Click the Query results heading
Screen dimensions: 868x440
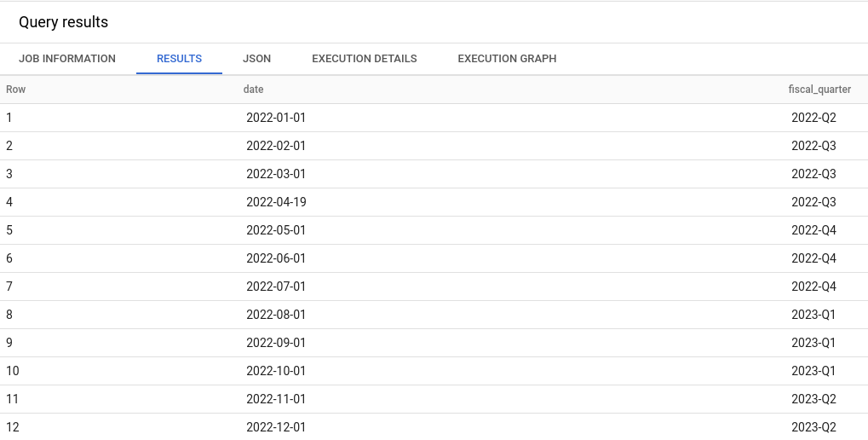coord(64,22)
